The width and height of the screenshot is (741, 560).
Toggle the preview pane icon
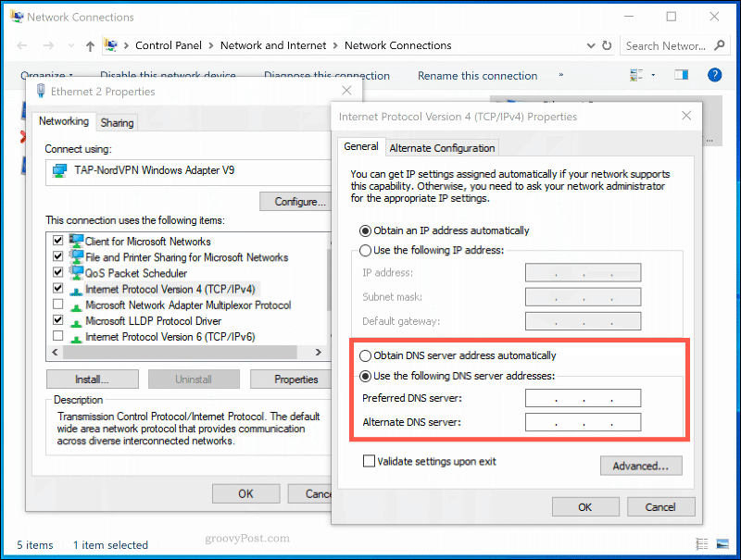pyautogui.click(x=681, y=75)
